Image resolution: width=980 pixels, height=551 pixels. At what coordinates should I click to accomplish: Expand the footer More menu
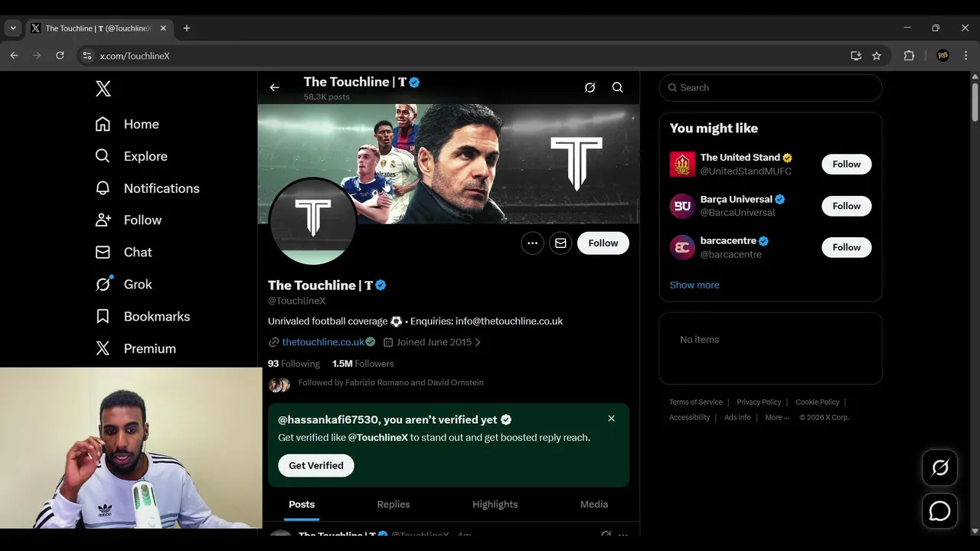click(777, 418)
